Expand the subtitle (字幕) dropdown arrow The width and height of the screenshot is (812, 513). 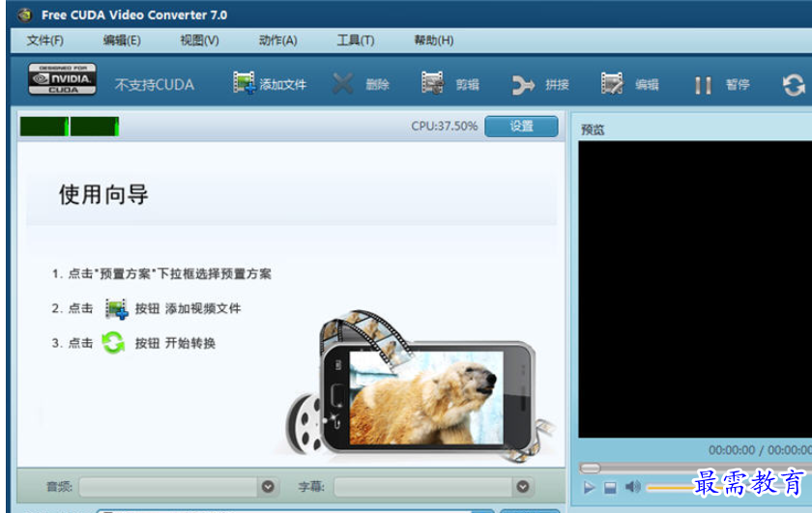point(523,487)
